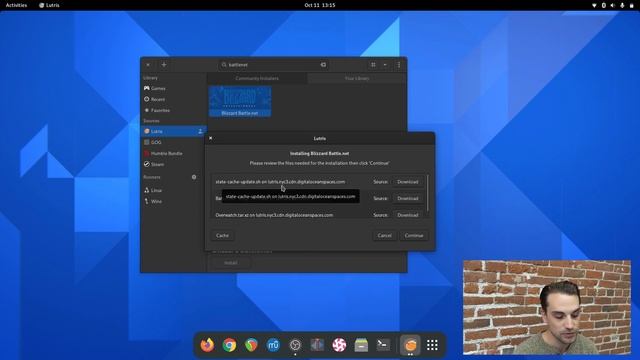Click the running Lutris icon in dock

click(410, 345)
